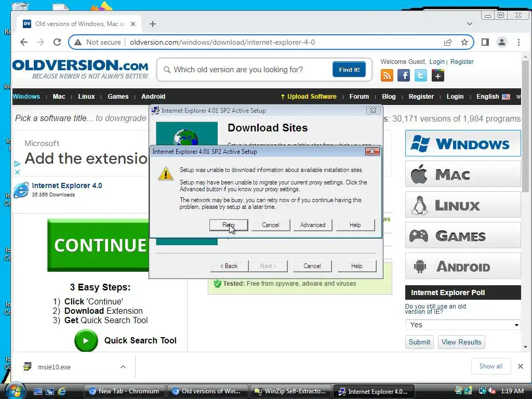Reload the current page

click(x=57, y=42)
